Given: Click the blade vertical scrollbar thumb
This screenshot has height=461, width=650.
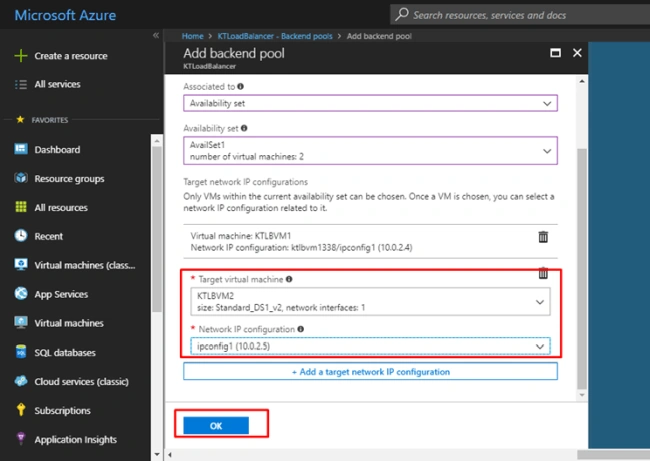Looking at the screenshot, I should coord(582,269).
